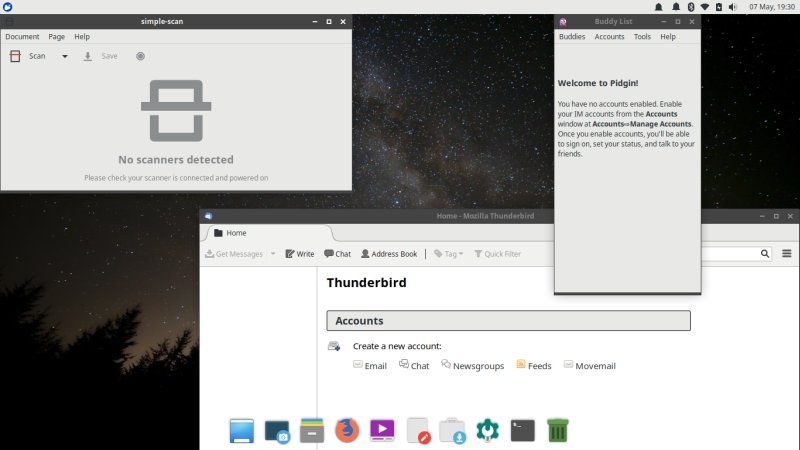800x450 pixels.
Task: Open the green trash can in the dock
Action: coord(558,431)
